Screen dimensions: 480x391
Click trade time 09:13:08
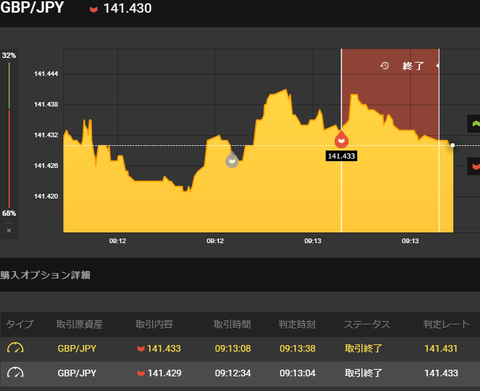click(233, 349)
